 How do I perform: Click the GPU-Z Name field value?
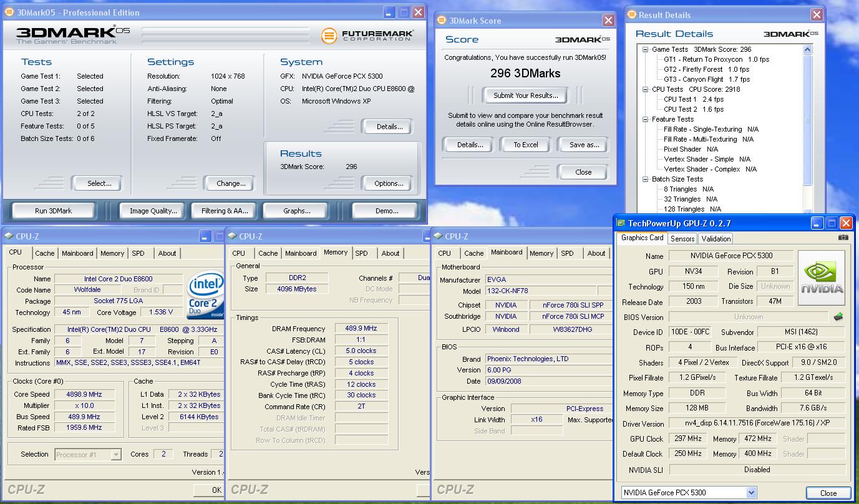coord(731,256)
